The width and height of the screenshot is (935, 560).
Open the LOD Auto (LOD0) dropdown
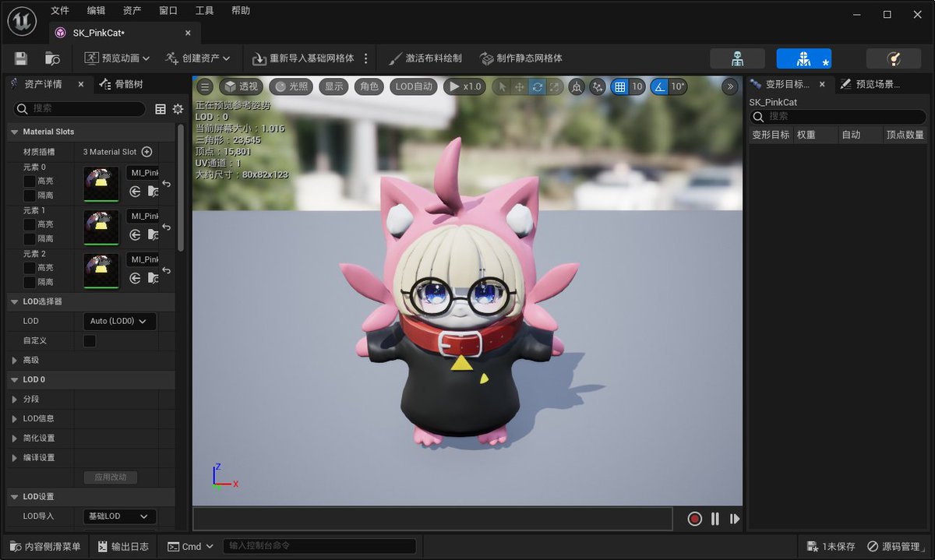[x=119, y=321]
